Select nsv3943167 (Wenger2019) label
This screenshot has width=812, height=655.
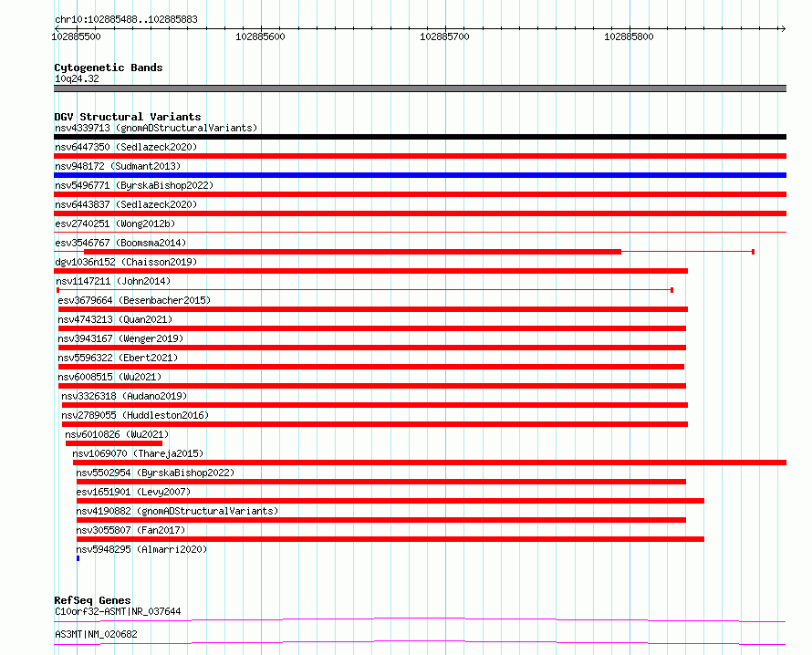120,338
